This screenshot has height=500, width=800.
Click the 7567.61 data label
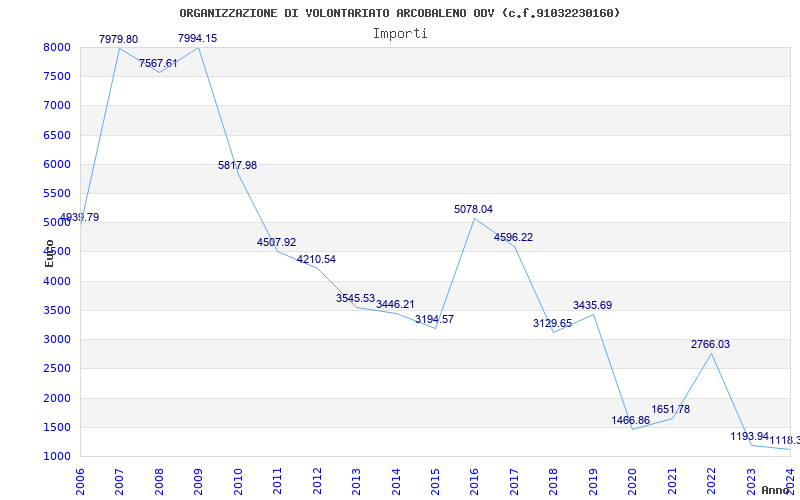(158, 63)
